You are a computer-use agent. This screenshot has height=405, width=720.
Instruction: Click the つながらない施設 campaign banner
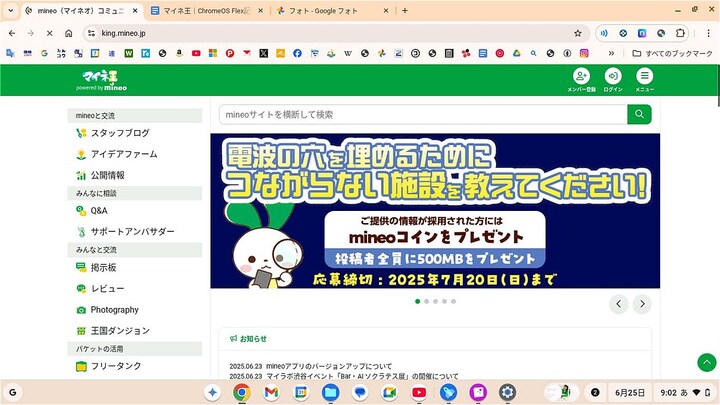click(435, 211)
